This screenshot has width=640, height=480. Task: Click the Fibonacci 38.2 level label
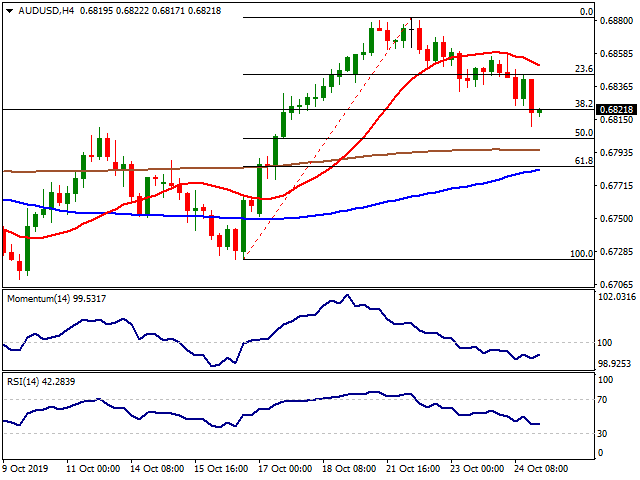point(584,104)
